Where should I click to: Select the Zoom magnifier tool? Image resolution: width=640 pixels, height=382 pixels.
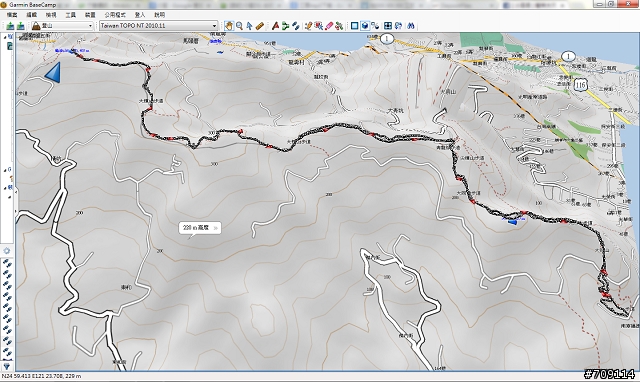pos(239,26)
